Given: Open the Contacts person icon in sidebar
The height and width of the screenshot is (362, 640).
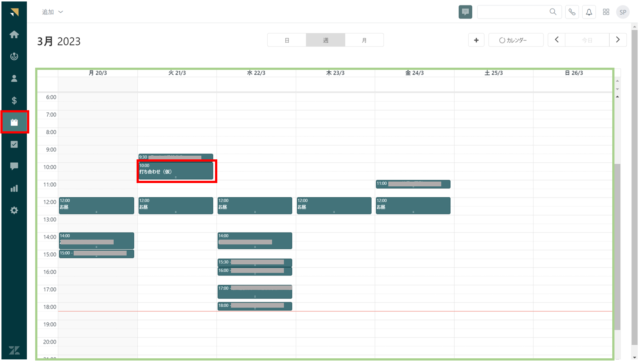Looking at the screenshot, I should (x=14, y=78).
